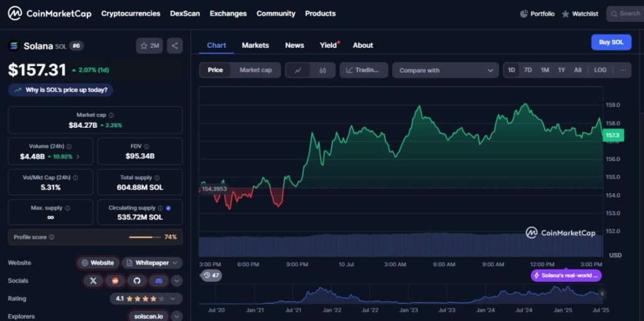Screen dimensions: 644x321
Task: Open the DexScan menu
Action: [x=185, y=13]
